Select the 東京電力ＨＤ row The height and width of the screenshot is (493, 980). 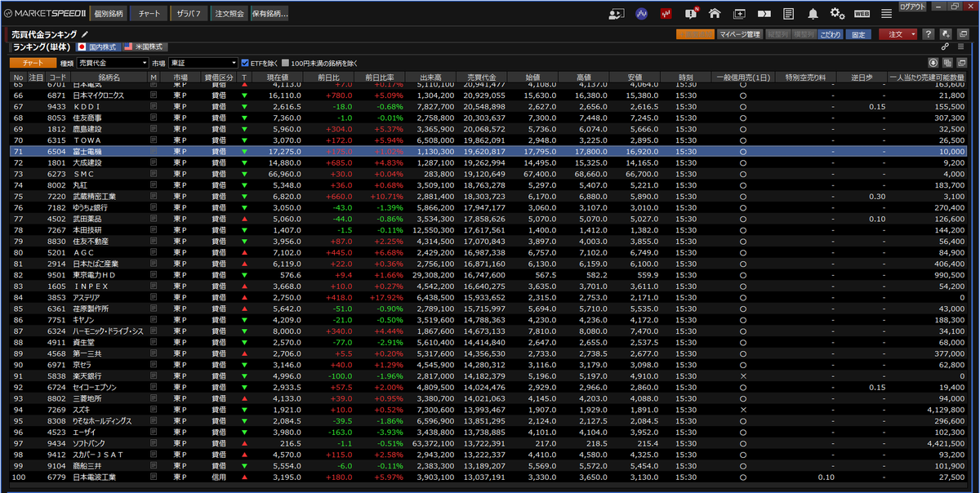pos(490,275)
